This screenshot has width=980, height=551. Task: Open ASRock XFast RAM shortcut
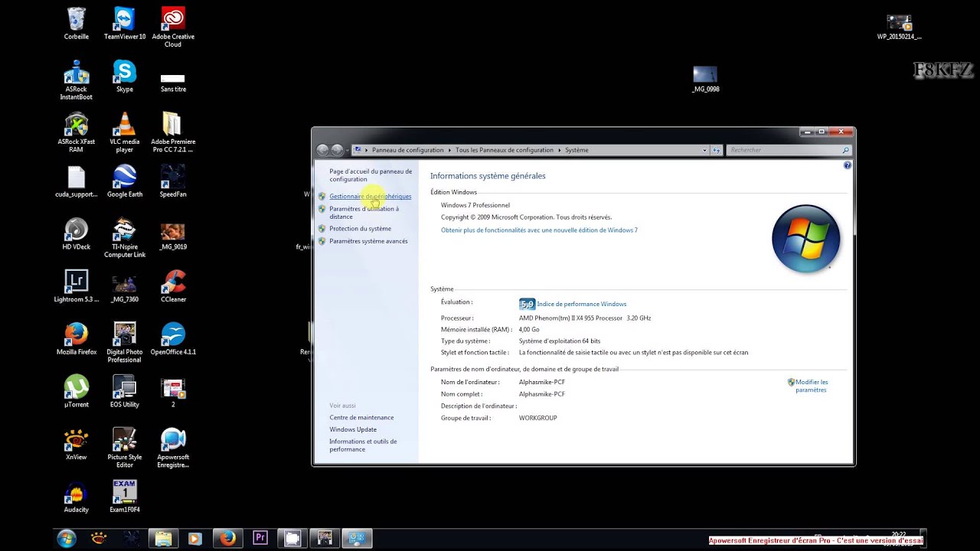(x=77, y=132)
